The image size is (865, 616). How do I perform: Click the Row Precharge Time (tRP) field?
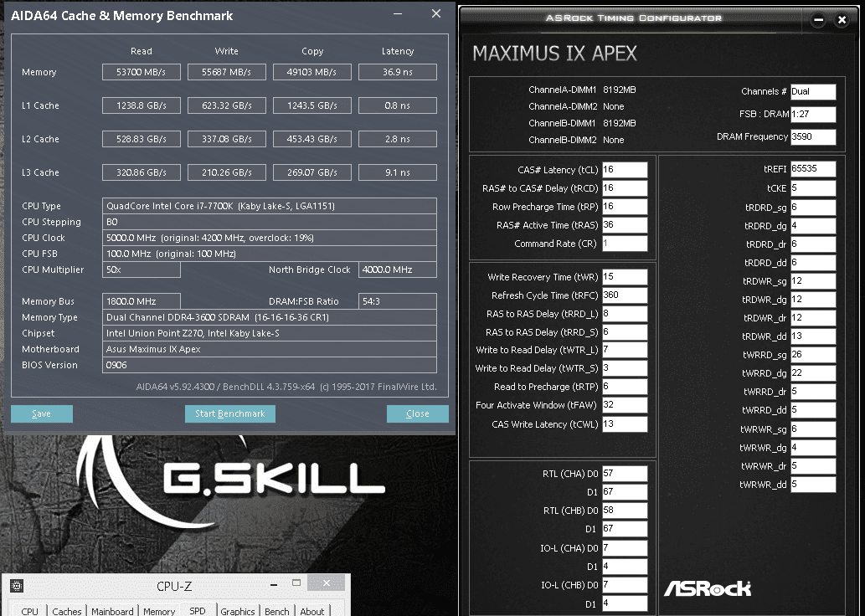(625, 206)
